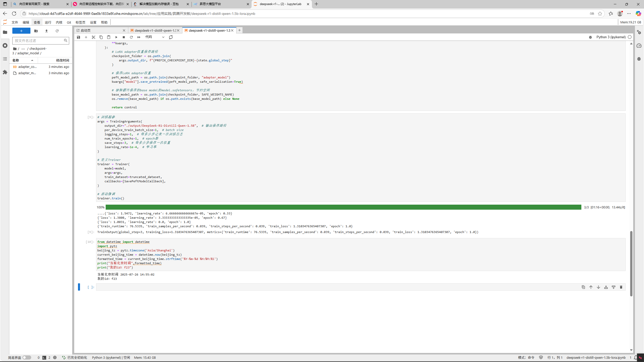The image size is (644, 362).
Task: Move the active cell down with the arrow icon
Action: (x=598, y=287)
